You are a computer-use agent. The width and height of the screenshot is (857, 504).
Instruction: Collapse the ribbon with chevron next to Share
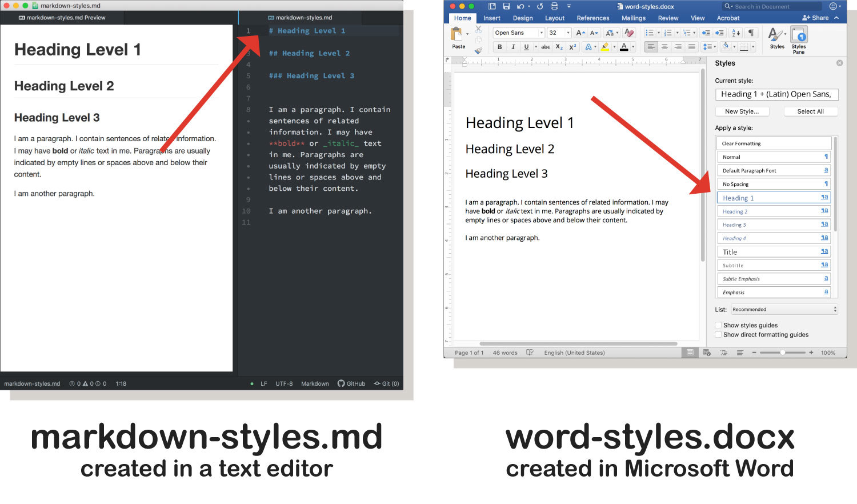tap(836, 18)
